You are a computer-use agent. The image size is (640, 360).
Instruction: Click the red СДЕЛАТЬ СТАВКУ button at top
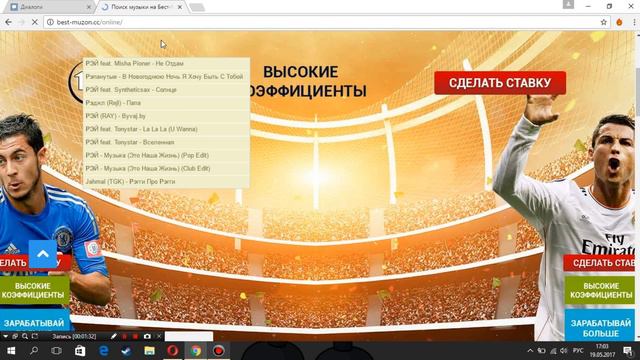[500, 83]
